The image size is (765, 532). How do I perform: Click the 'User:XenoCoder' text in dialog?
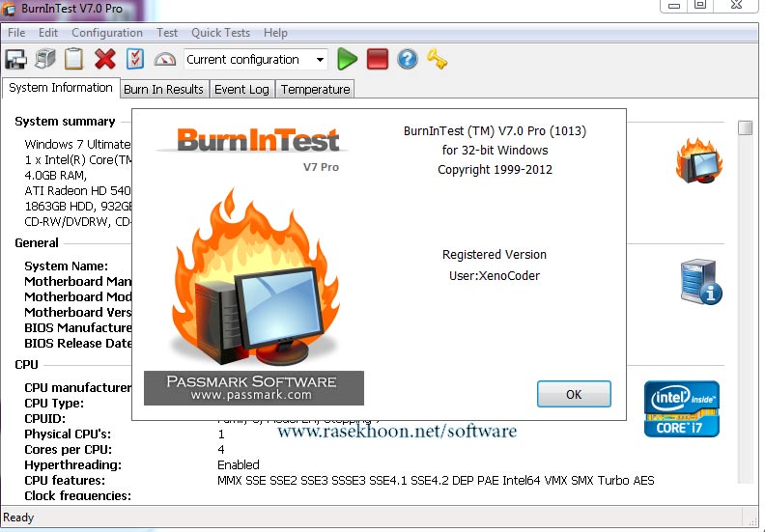click(x=495, y=275)
